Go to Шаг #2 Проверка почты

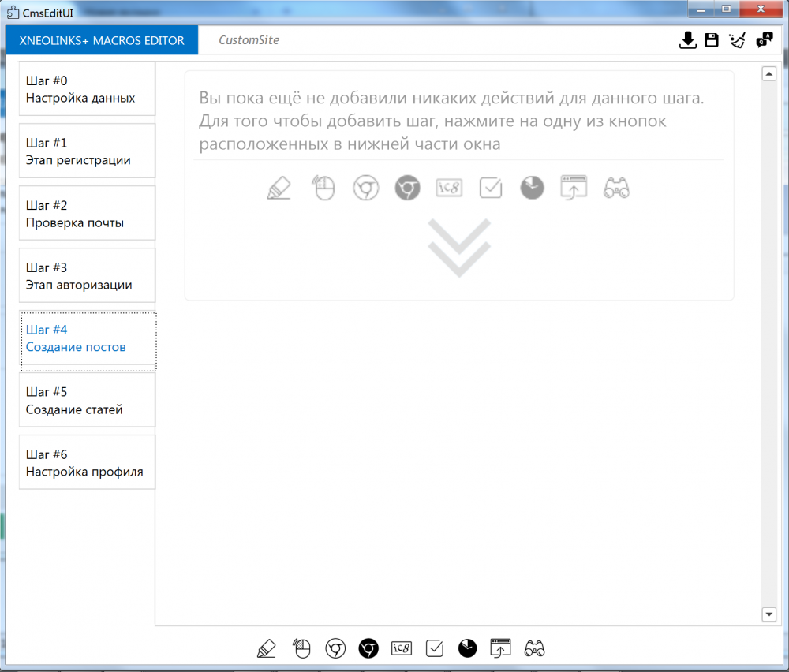click(x=87, y=213)
